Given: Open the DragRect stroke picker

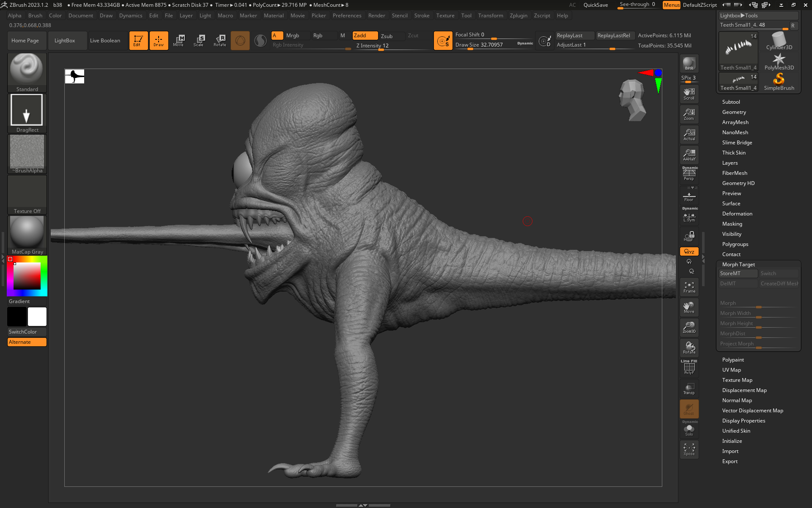Looking at the screenshot, I should point(27,113).
